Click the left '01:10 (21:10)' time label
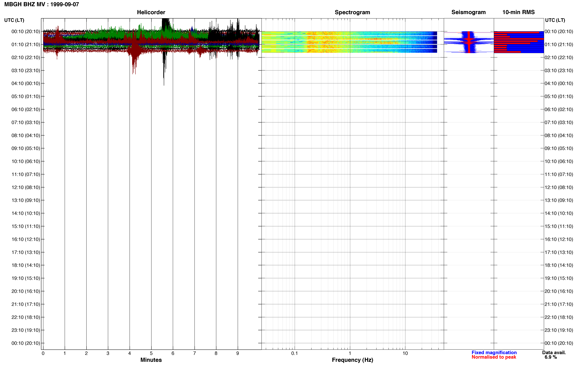Image resolution: width=588 pixels, height=368 pixels. [x=26, y=45]
